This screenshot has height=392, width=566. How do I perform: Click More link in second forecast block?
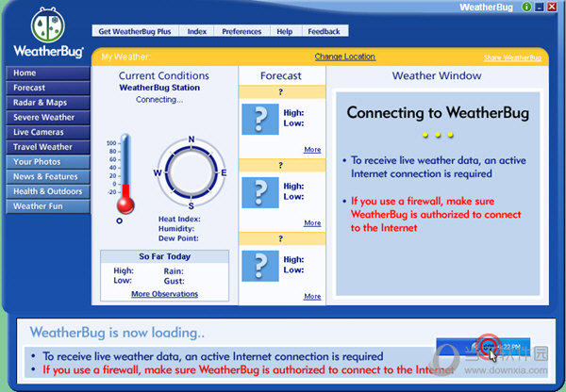(312, 223)
